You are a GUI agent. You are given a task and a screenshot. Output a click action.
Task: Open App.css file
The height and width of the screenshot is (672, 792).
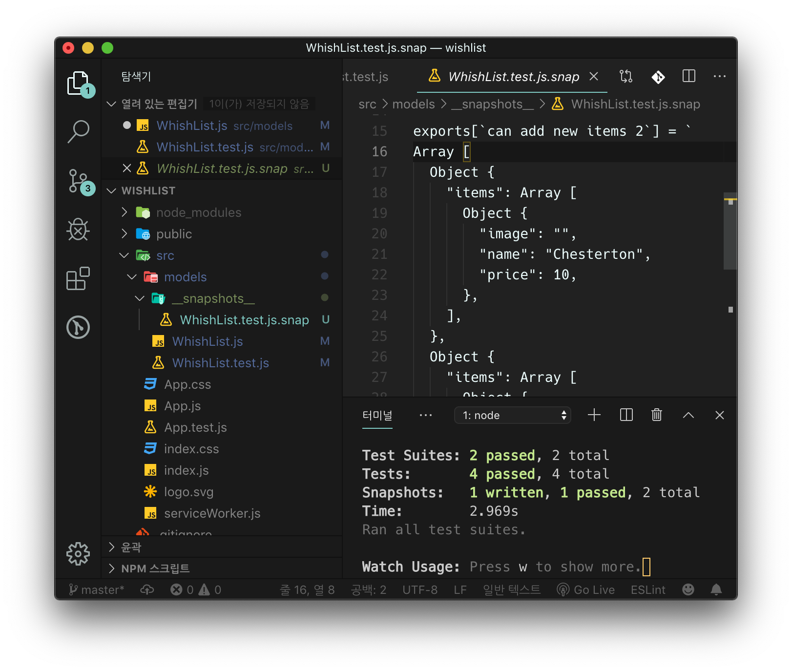tap(222, 384)
